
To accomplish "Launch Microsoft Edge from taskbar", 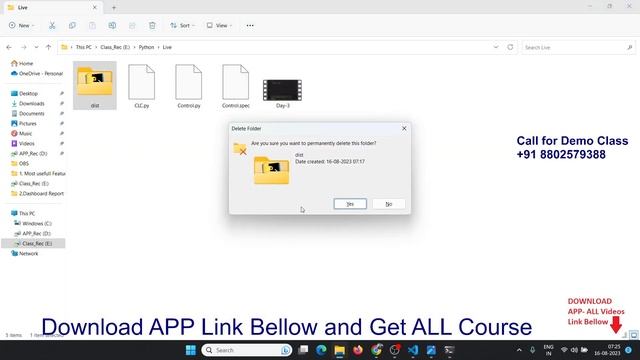I will click(x=321, y=350).
